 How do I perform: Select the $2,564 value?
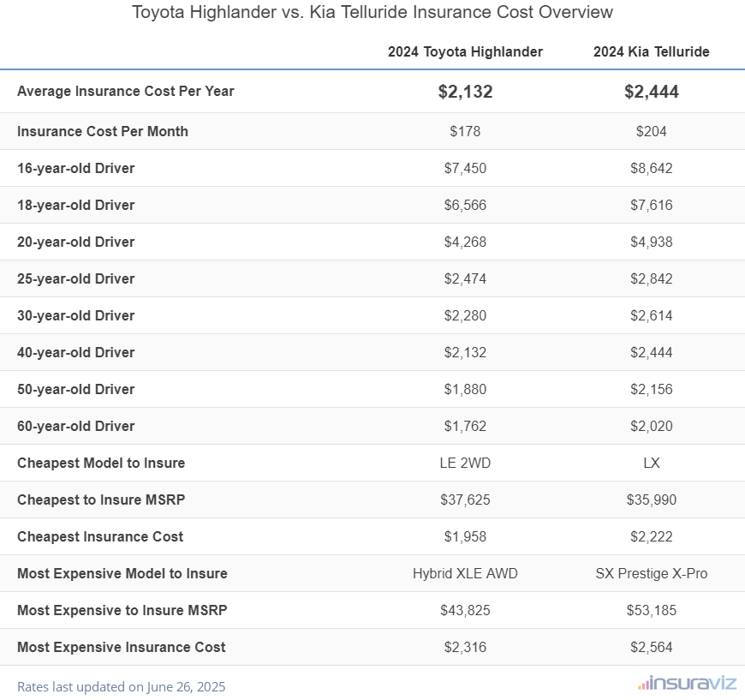[652, 647]
